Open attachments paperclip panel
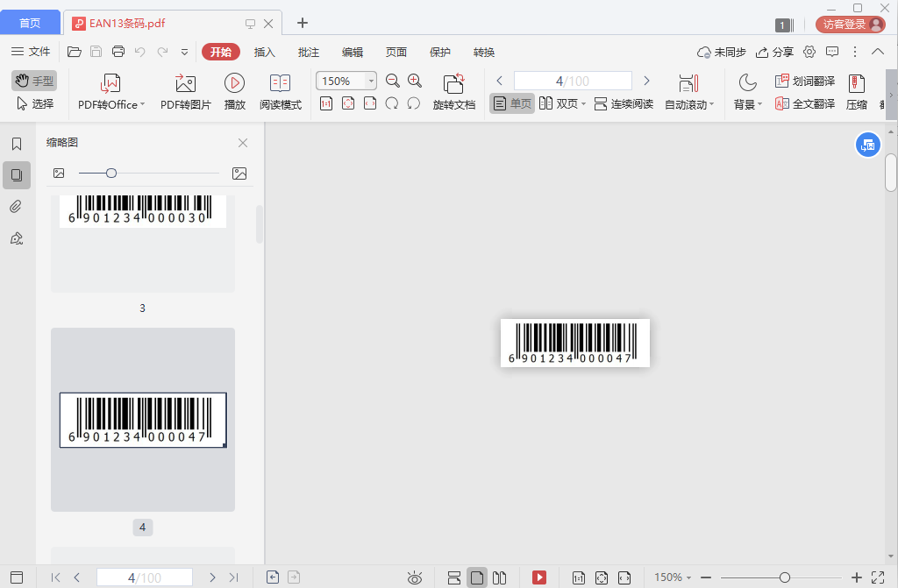898x588 pixels. pyautogui.click(x=16, y=206)
